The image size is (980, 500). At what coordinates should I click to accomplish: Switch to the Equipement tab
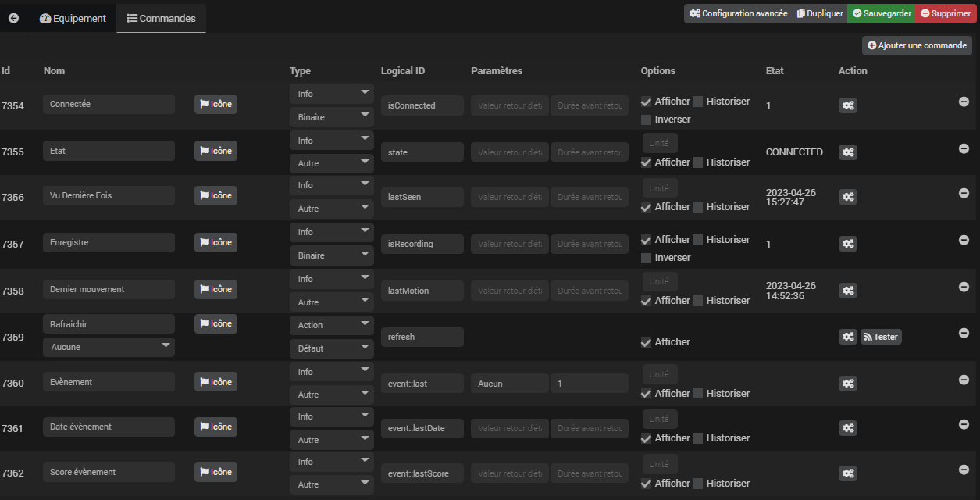pos(73,18)
